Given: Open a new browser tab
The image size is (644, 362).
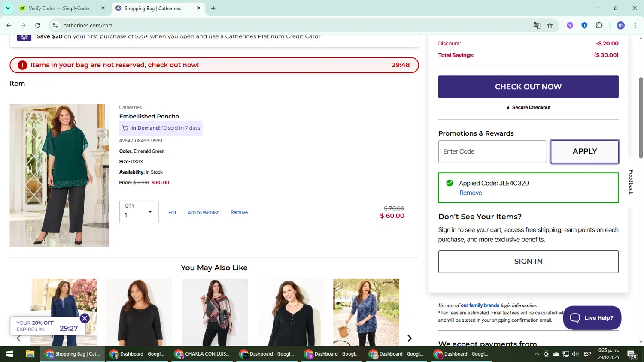Looking at the screenshot, I should pyautogui.click(x=213, y=8).
